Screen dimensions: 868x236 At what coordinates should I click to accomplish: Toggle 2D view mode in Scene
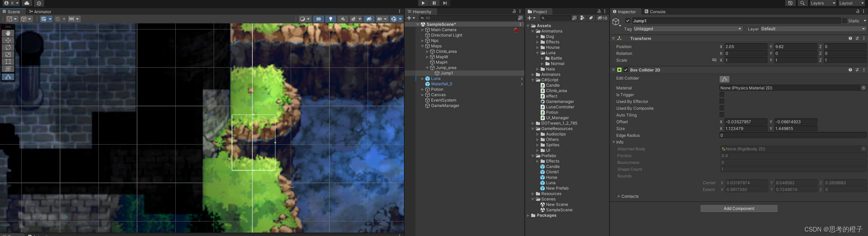[x=318, y=19]
